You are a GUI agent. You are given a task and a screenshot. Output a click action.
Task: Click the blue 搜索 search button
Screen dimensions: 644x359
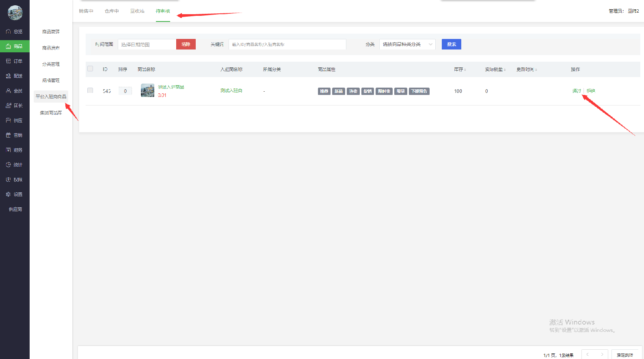[x=451, y=44]
